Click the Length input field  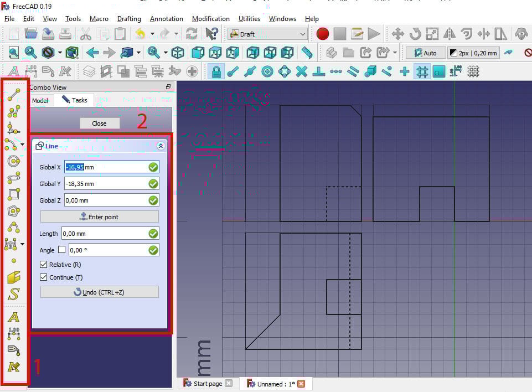tap(110, 234)
